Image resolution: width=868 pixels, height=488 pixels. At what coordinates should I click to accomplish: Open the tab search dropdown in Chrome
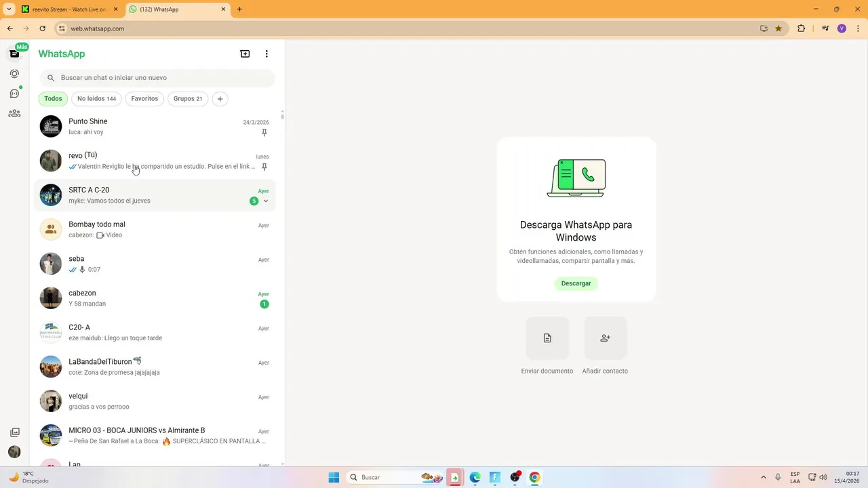(9, 9)
